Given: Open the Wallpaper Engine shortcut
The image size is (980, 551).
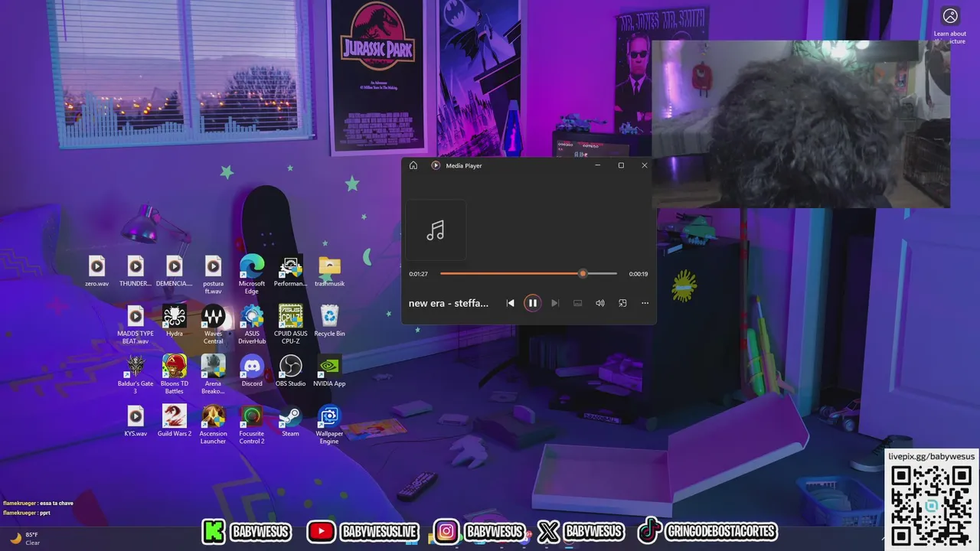Looking at the screenshot, I should [x=329, y=425].
